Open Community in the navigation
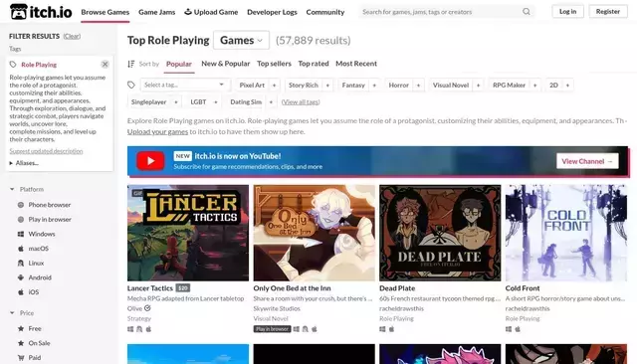This screenshot has width=637, height=364. (325, 12)
